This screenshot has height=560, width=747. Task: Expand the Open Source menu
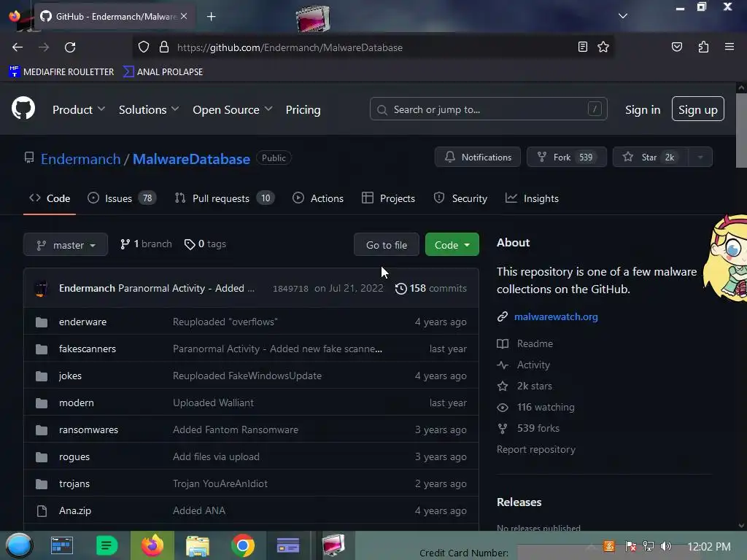233,109
